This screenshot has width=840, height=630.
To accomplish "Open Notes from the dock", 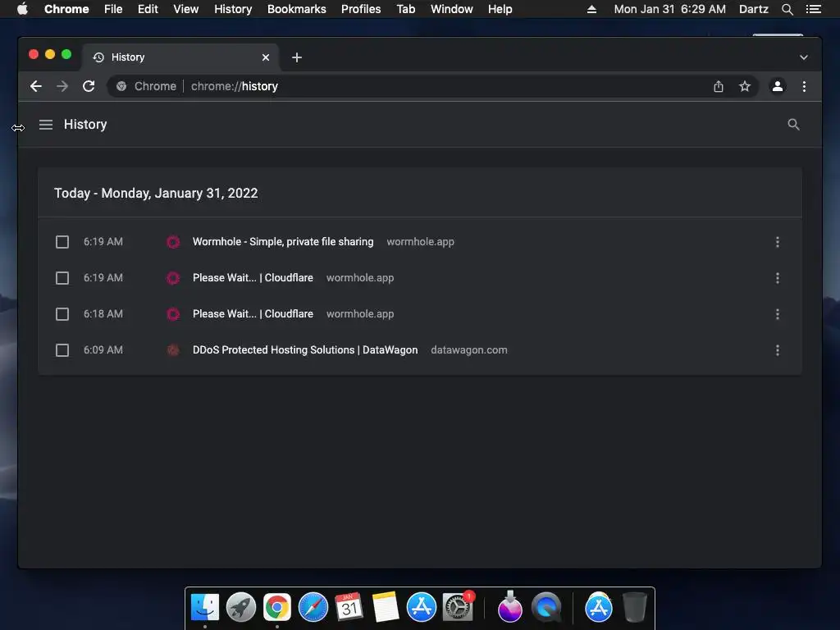I will 386,607.
